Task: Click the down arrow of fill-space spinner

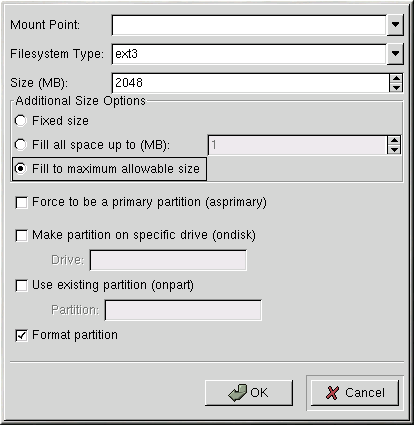Action: click(x=394, y=149)
